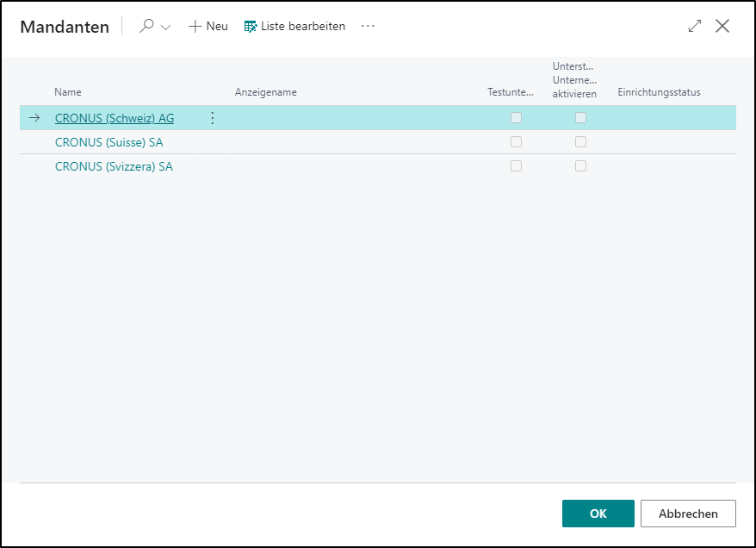Toggle Testunternehmen checkbox for CRONUS (Schweiz) AG
This screenshot has width=756, height=548.
click(516, 118)
